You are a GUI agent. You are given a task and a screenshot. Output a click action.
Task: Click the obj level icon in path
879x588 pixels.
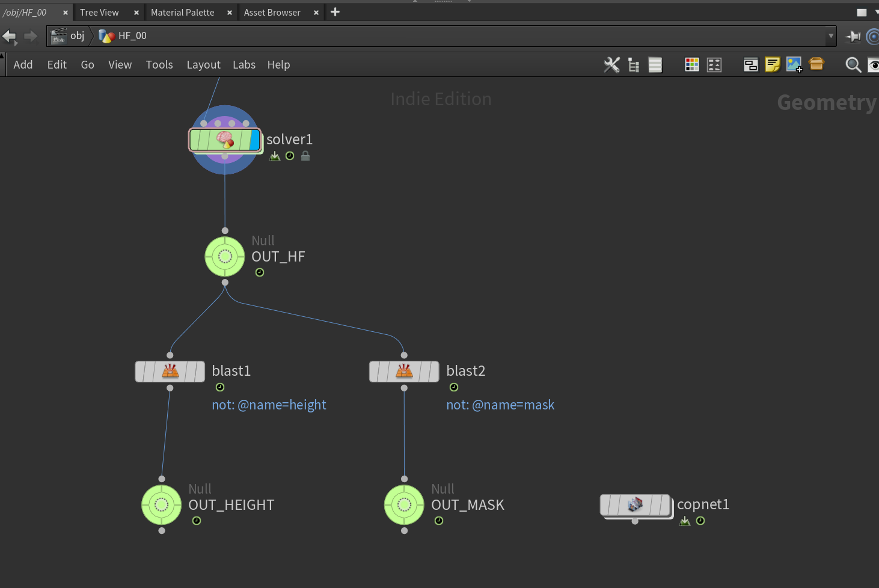click(58, 36)
